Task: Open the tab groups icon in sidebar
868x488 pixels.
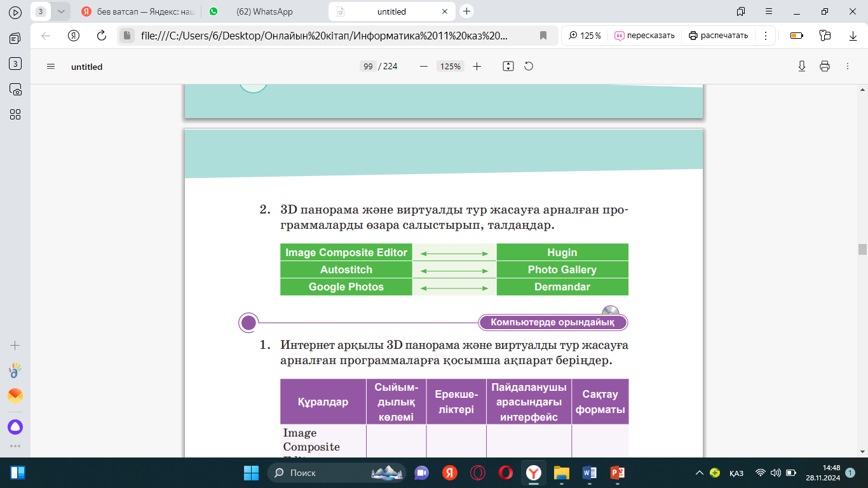Action: (15, 38)
